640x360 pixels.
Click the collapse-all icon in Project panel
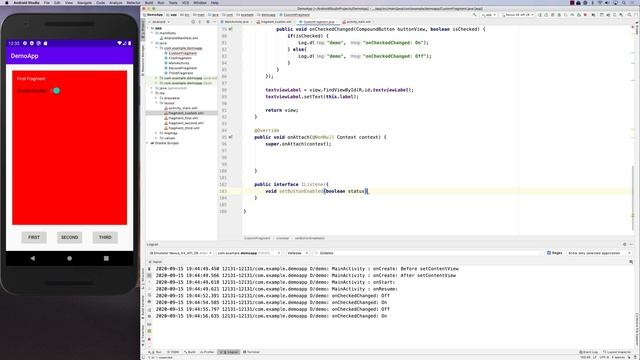(x=200, y=22)
